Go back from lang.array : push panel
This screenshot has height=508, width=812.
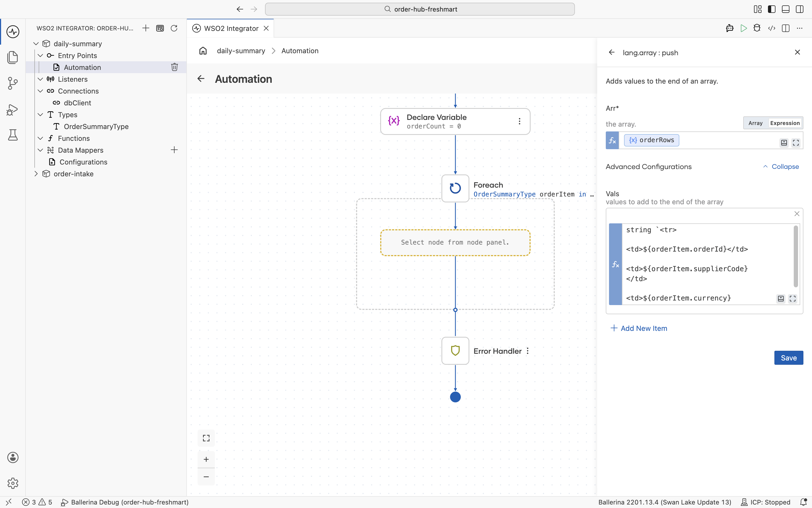point(612,52)
